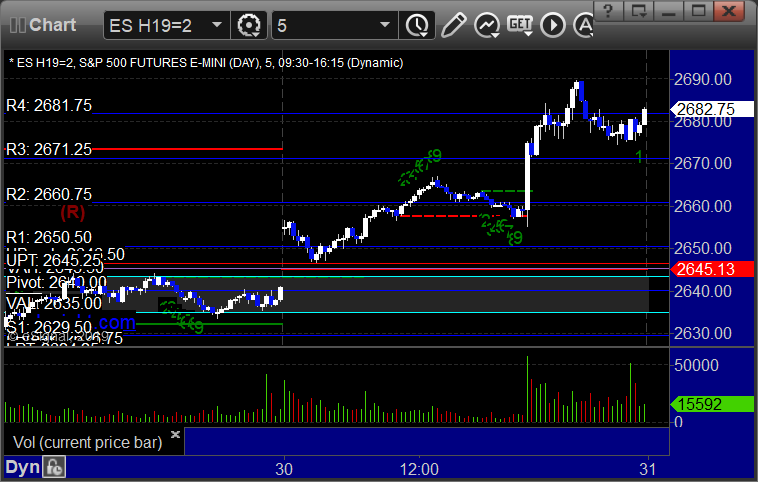
Task: Click the help question mark button
Action: 608,10
